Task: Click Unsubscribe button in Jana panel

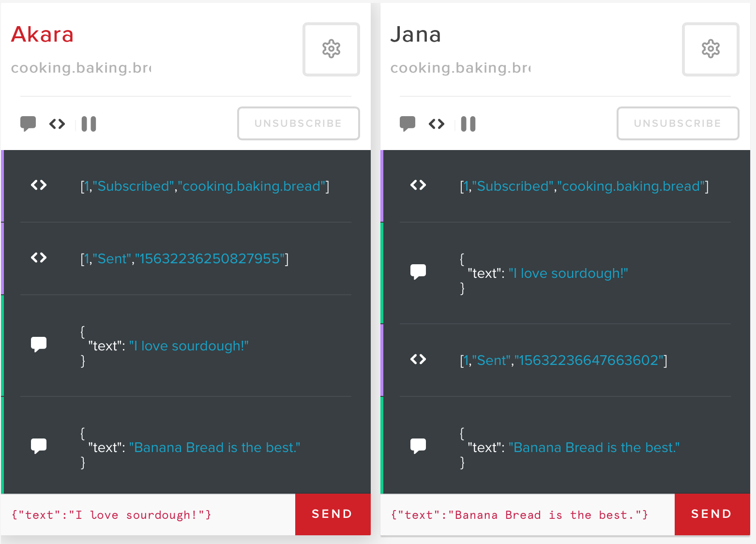Action: (678, 123)
